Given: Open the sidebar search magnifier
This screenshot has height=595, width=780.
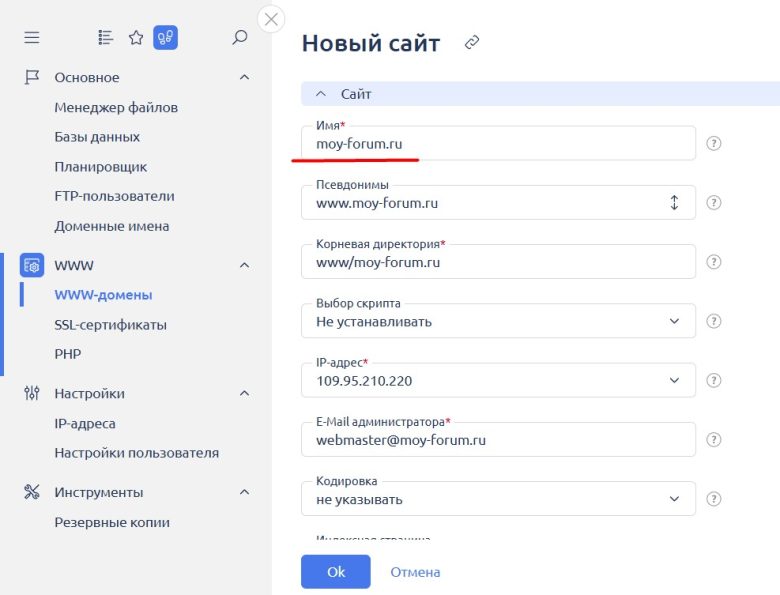Looking at the screenshot, I should click(x=239, y=38).
